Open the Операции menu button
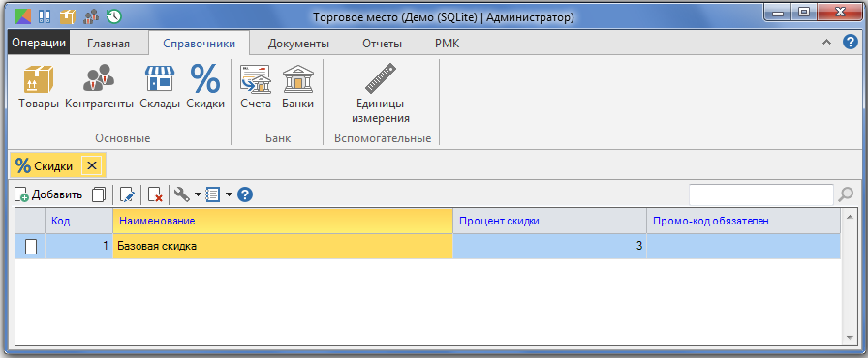The width and height of the screenshot is (868, 358). [x=40, y=44]
